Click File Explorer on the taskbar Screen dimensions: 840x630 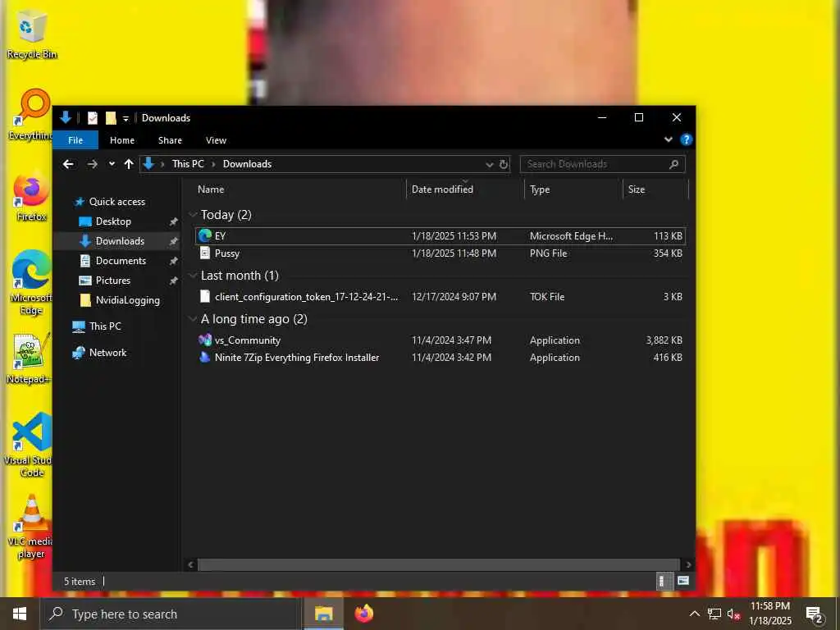pos(323,614)
